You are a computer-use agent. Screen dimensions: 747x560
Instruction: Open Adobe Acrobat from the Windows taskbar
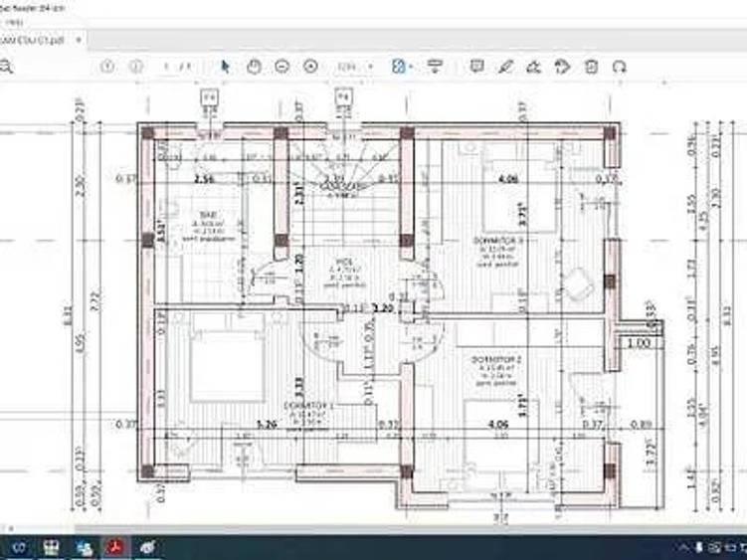coord(115,547)
